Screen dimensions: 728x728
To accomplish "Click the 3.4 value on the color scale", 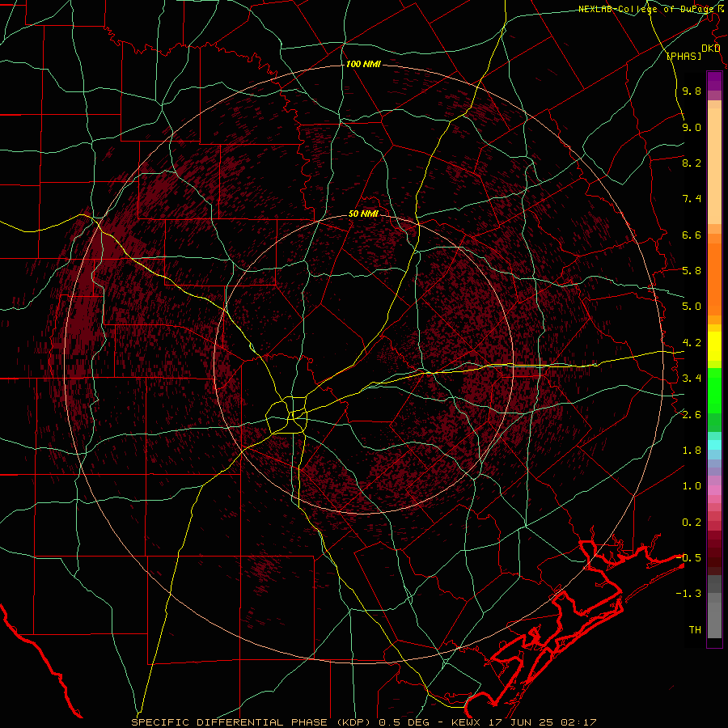I will [692, 379].
